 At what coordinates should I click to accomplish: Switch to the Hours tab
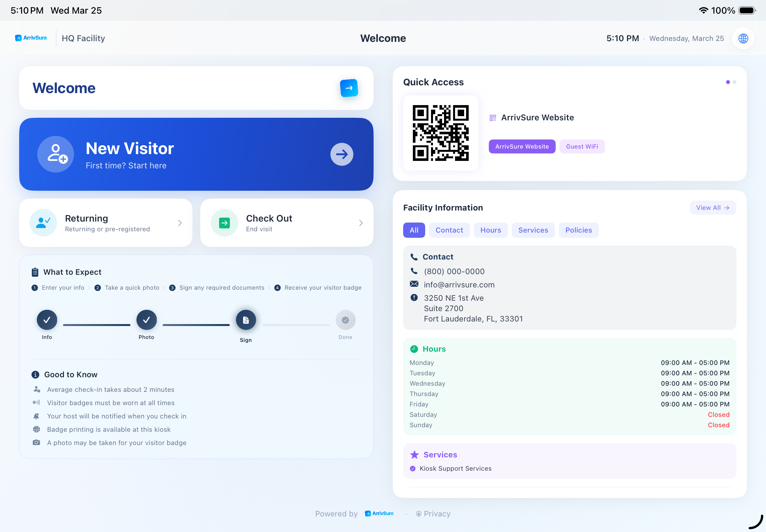pos(490,230)
